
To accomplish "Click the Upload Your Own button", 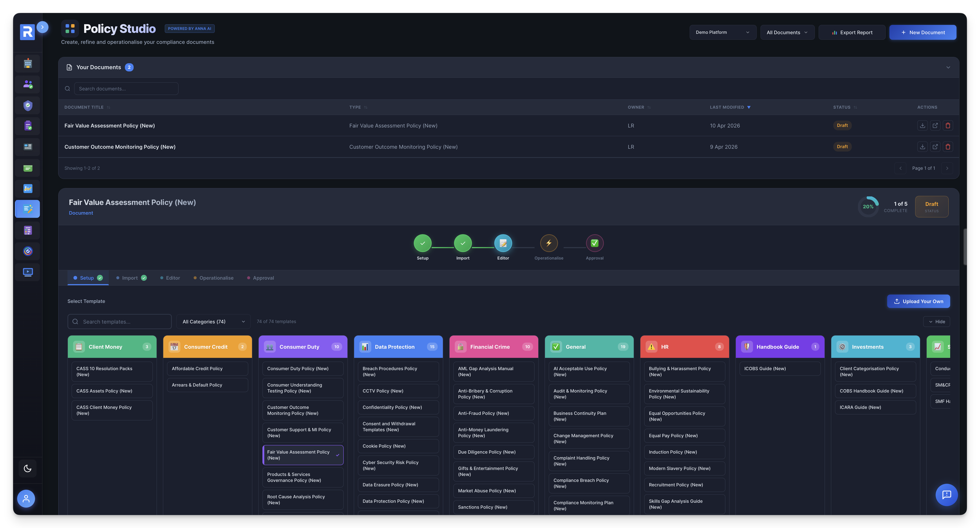I will click(918, 301).
